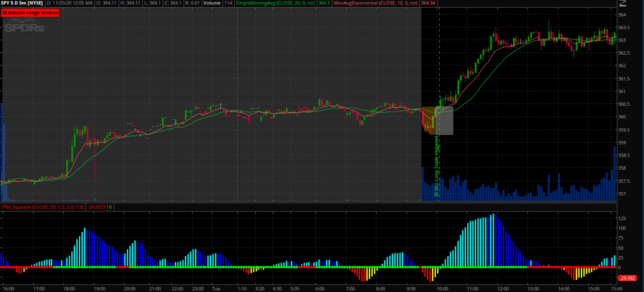644x292 pixels.
Task: Click the 359 price axis label
Action: click(622, 143)
